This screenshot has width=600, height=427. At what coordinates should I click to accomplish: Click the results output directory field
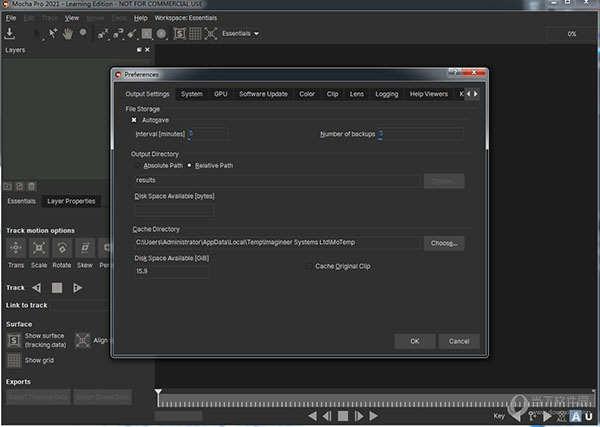(x=277, y=180)
